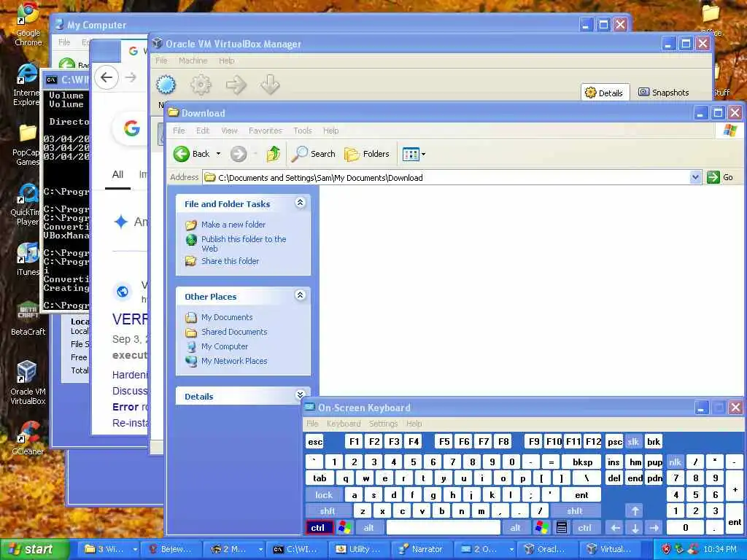Click the CCleaner desktop icon

28,438
